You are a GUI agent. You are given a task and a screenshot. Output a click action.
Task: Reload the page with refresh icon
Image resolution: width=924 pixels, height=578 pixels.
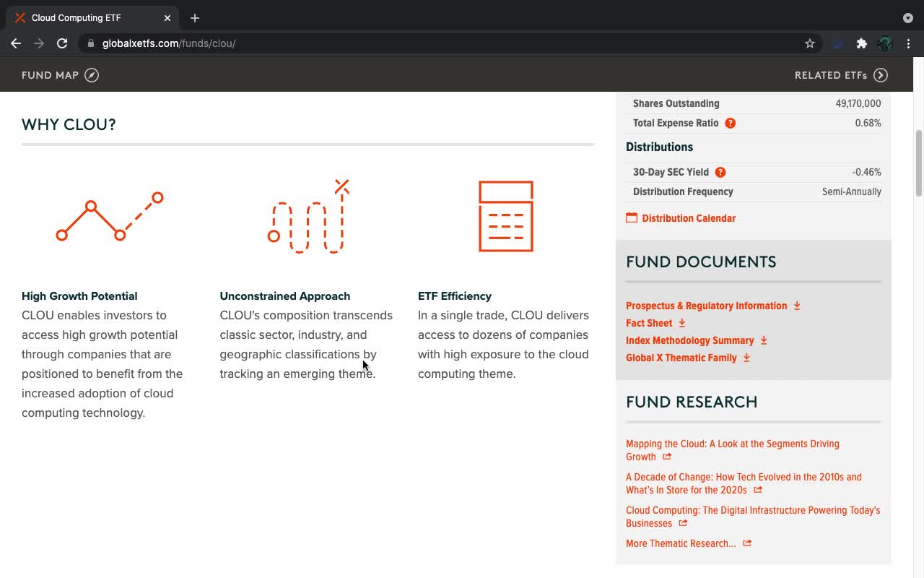(x=62, y=43)
